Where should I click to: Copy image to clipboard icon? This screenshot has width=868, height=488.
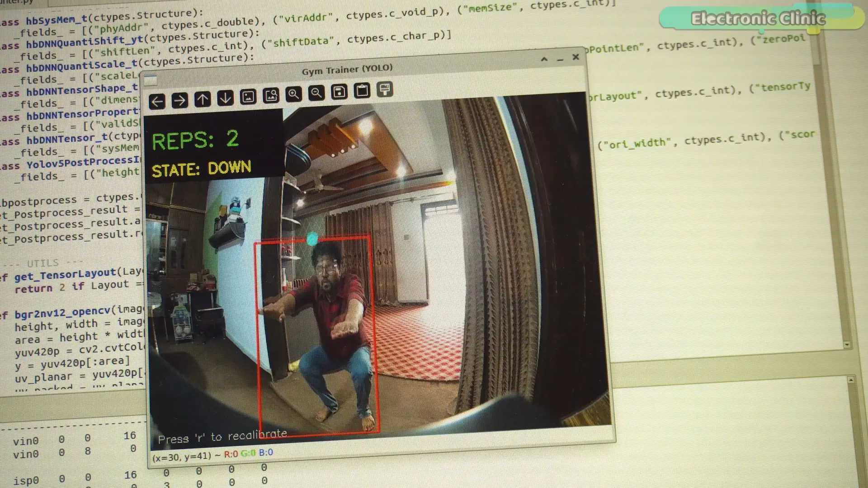pos(362,91)
